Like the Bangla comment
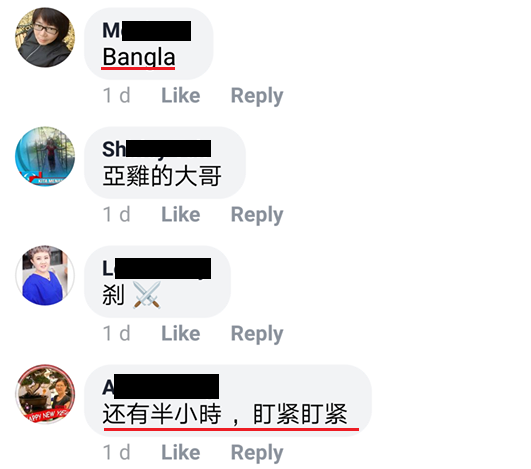Screen dimensions: 531x469 coord(180,95)
